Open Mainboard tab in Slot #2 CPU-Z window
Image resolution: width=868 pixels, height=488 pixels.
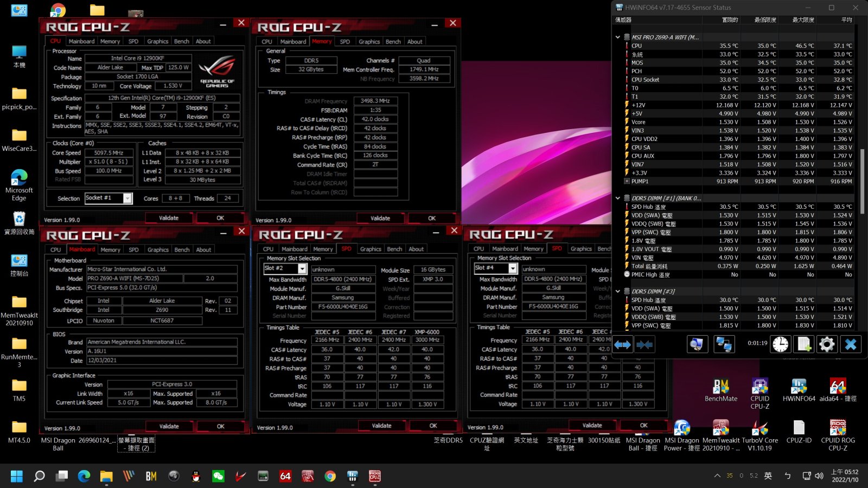[295, 249]
